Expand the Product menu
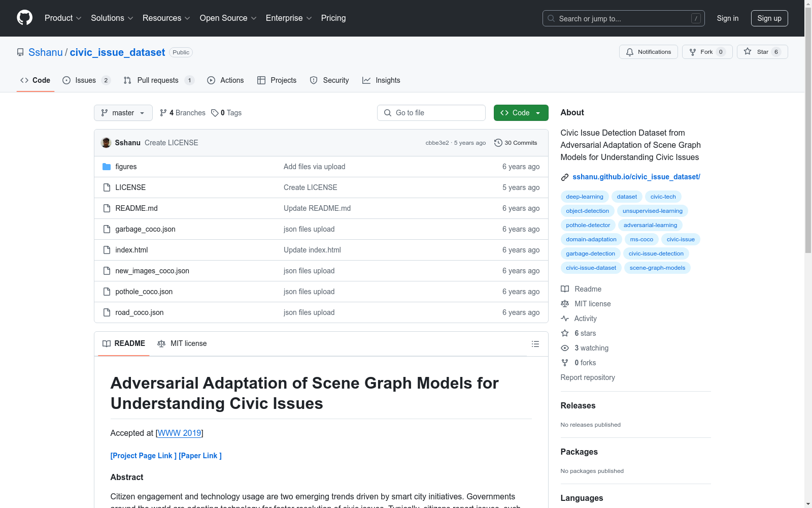 [x=63, y=18]
